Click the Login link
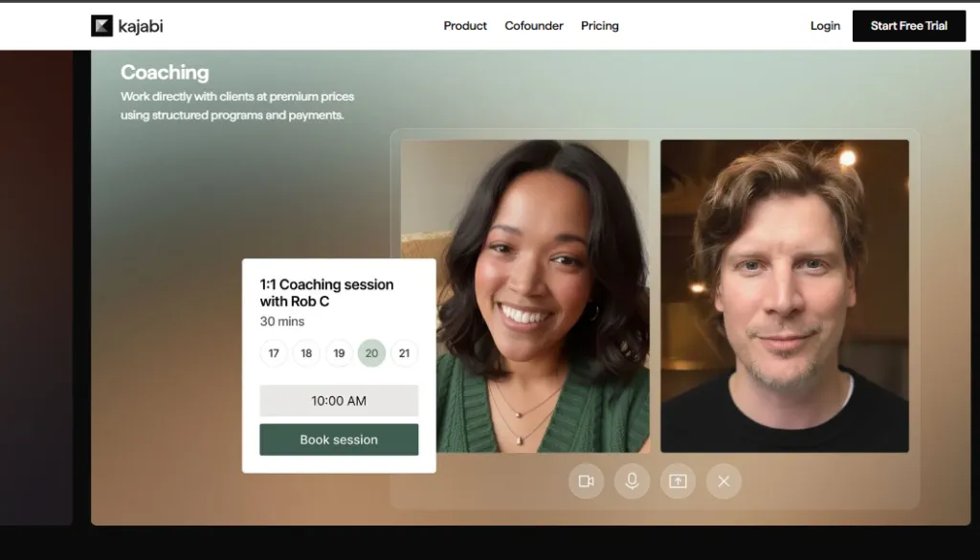This screenshot has height=560, width=980. [x=825, y=26]
